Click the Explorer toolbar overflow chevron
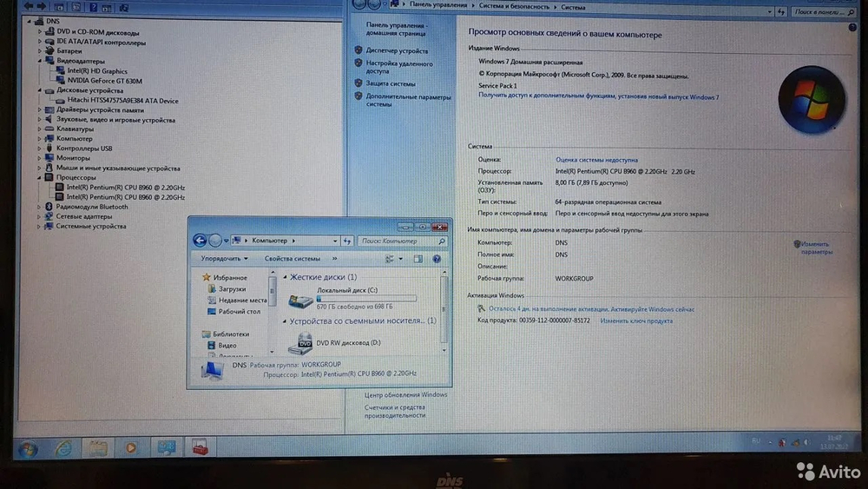868x489 pixels. 334,259
